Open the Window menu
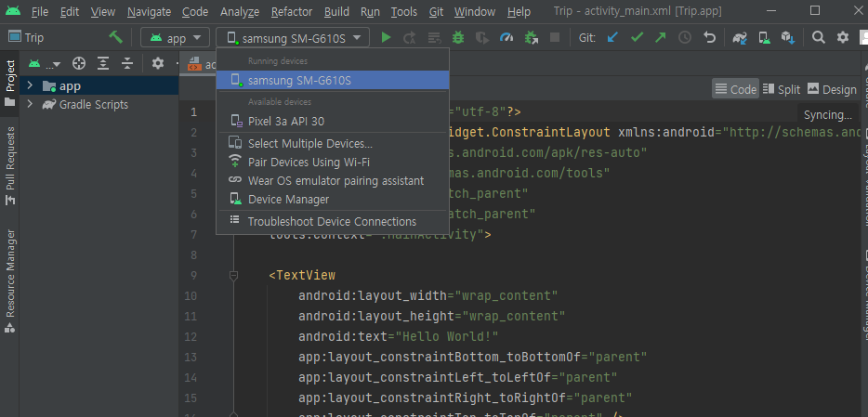This screenshot has height=417, width=868. (x=475, y=12)
